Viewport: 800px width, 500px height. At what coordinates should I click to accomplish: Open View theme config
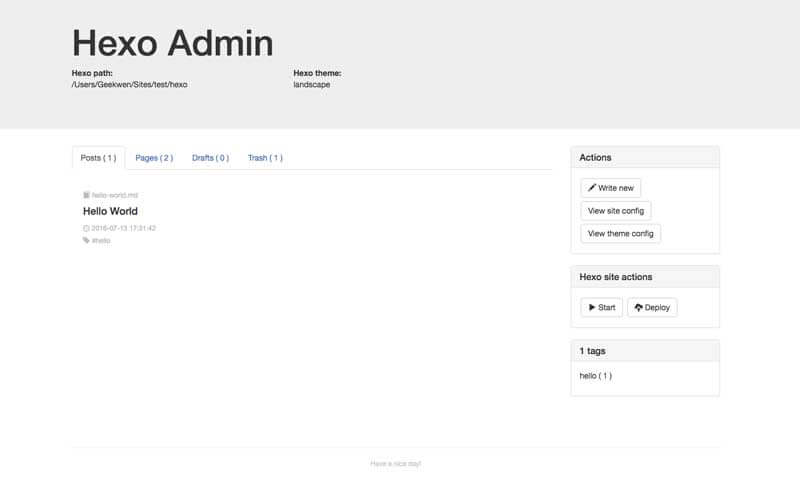pyautogui.click(x=620, y=234)
